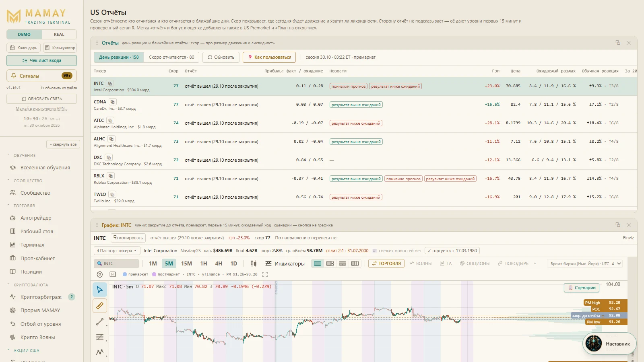Open Алготрейдер in the sidebar
The width and height of the screenshot is (644, 362).
(x=36, y=218)
